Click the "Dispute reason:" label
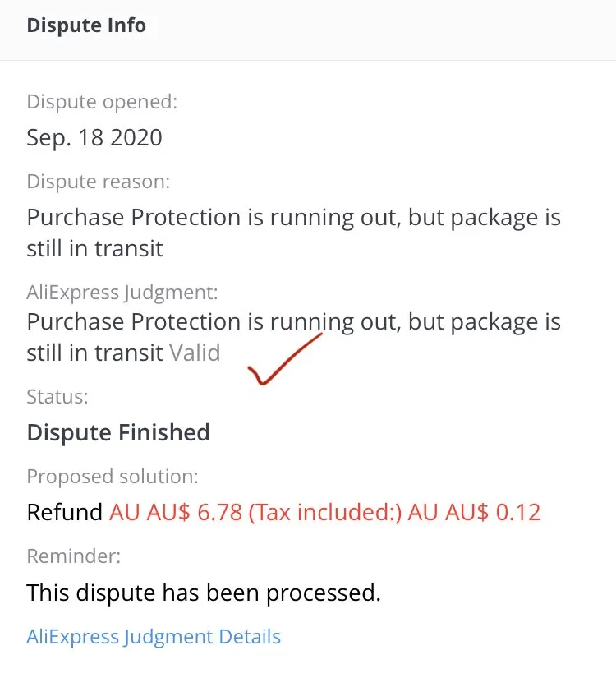The image size is (616, 678). [98, 182]
